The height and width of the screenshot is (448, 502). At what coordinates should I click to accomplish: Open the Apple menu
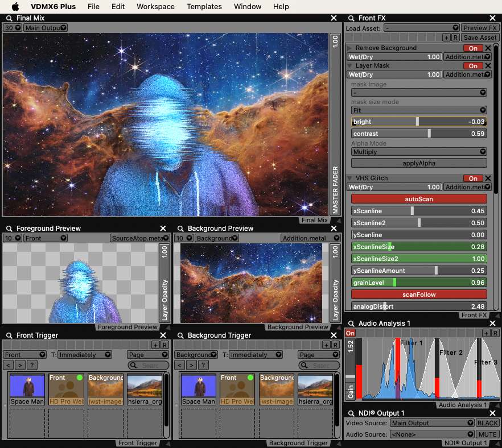[x=15, y=7]
